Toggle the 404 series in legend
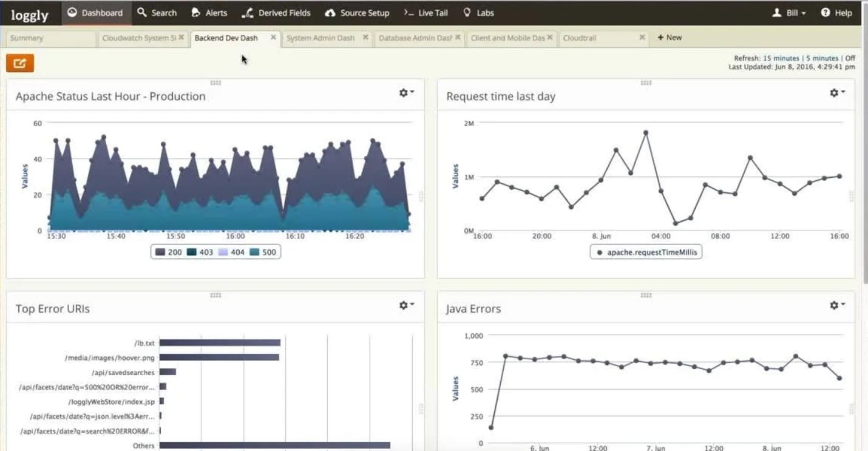Image resolution: width=868 pixels, height=451 pixels. tap(231, 252)
